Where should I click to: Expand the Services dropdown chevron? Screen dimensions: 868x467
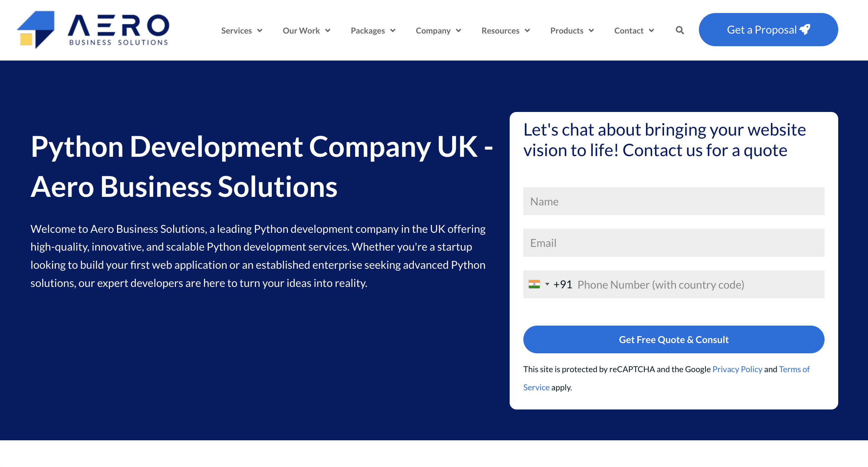pos(260,30)
